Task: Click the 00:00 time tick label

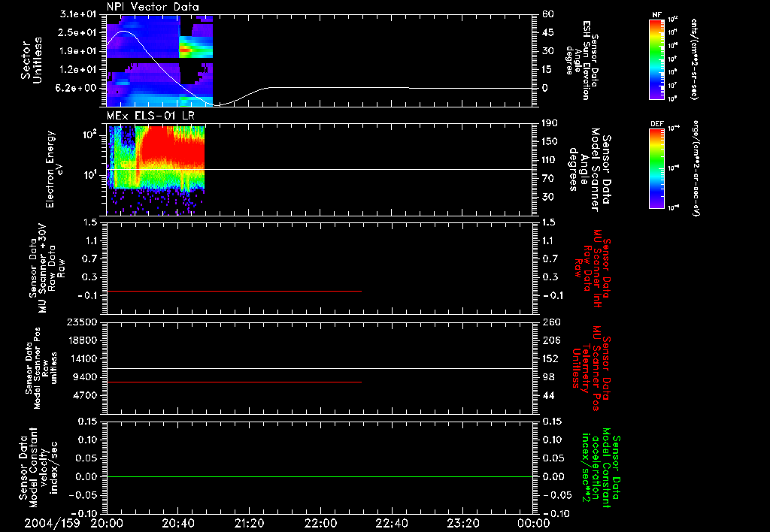Action: [534, 523]
